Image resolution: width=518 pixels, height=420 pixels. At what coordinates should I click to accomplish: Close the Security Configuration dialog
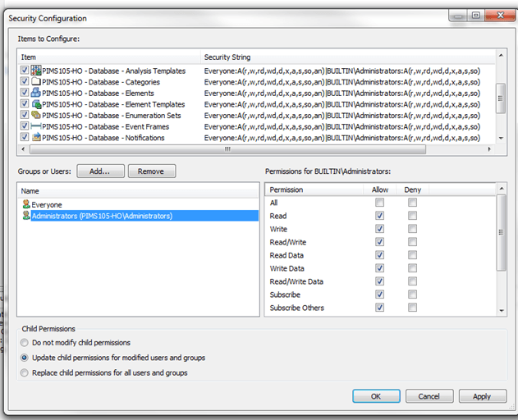pos(500,16)
